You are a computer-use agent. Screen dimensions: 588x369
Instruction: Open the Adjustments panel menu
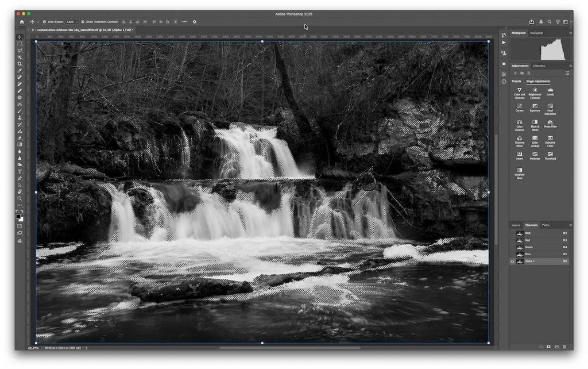(570, 66)
